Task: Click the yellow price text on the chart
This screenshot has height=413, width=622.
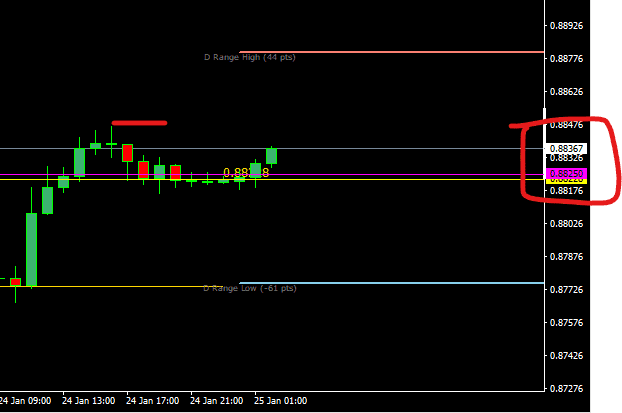Action: coord(246,173)
